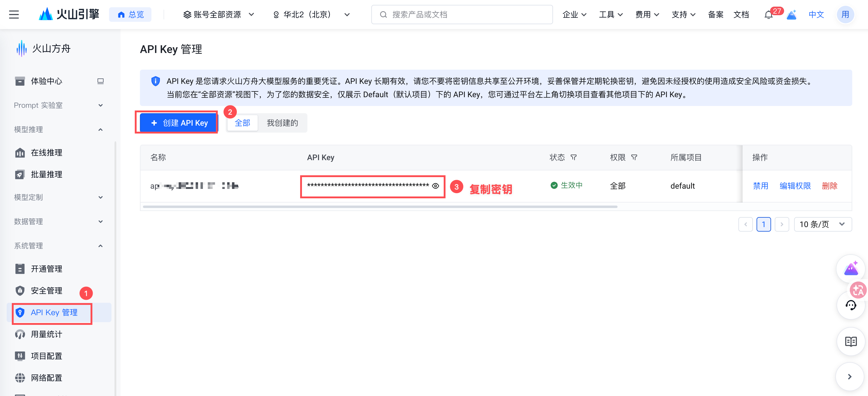Viewport: 868px width, 396px height.
Task: Open the floating AI assistant button
Action: point(850,269)
